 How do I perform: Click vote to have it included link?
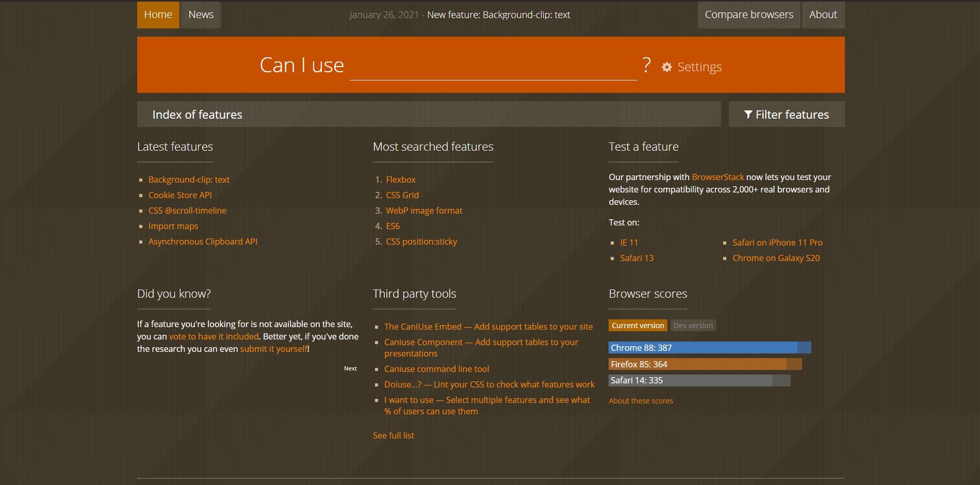point(214,336)
